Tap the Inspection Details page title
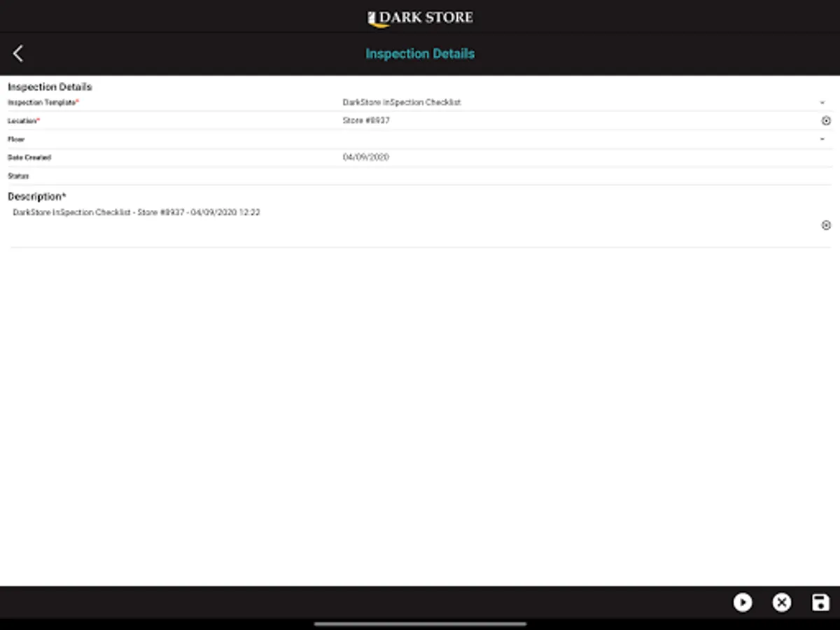Viewport: 840px width, 630px height. click(420, 54)
